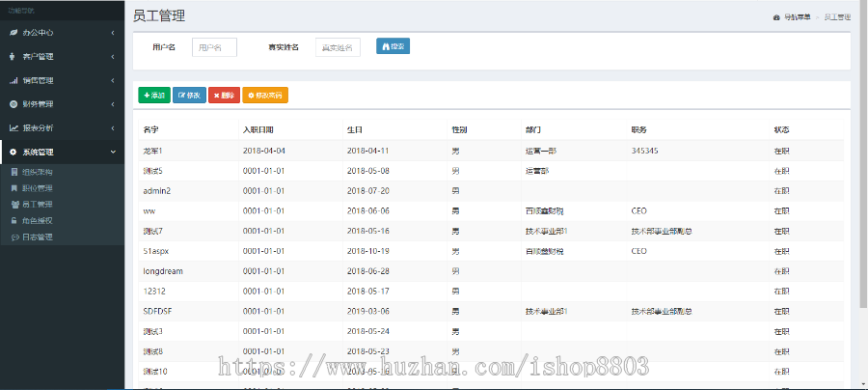The width and height of the screenshot is (868, 390).
Task: Click the gear icon beside 系统管理
Action: pyautogui.click(x=14, y=152)
